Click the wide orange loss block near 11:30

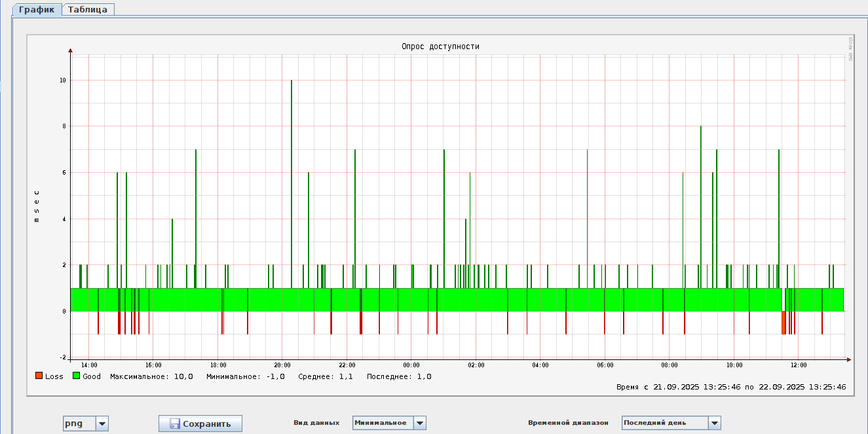click(x=783, y=323)
